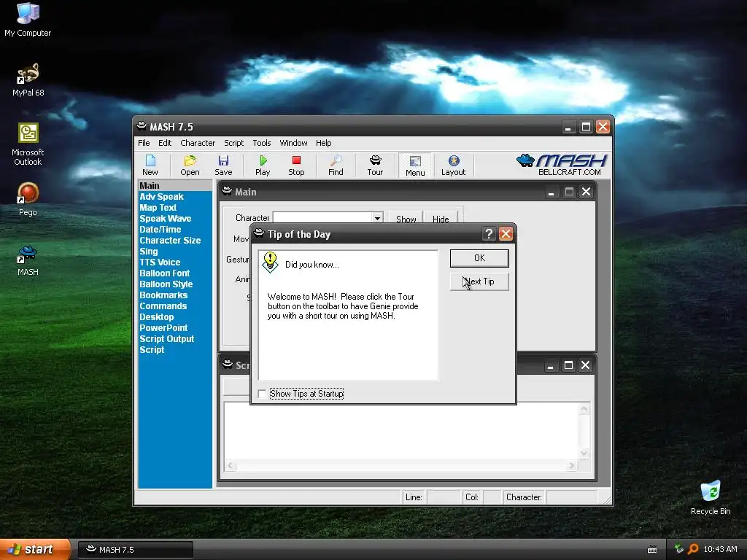The height and width of the screenshot is (560, 747).
Task: Select Character Size in the sidebar
Action: (x=170, y=241)
